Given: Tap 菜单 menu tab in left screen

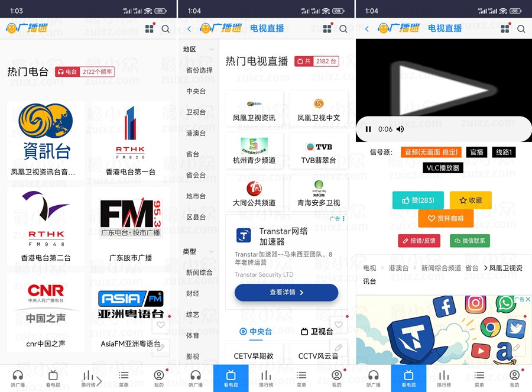Looking at the screenshot, I should 124,378.
